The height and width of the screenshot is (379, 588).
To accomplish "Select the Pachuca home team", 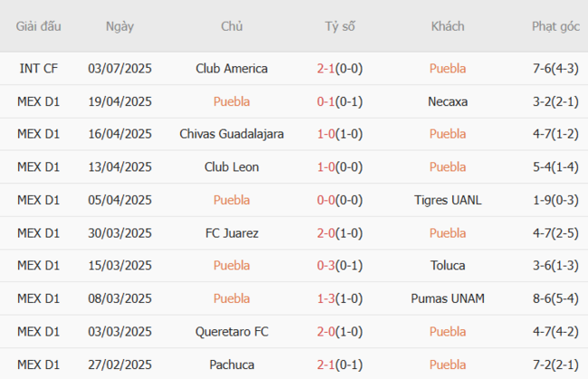I will coord(232,364).
